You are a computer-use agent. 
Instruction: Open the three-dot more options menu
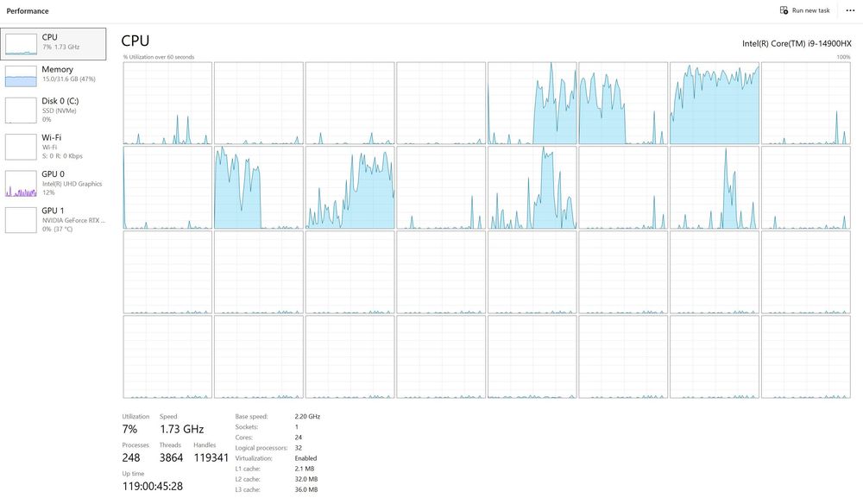point(850,10)
